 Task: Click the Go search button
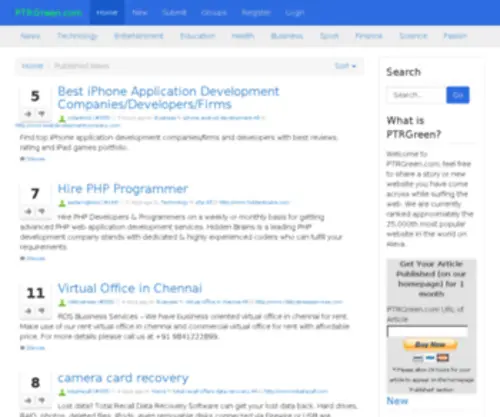(x=458, y=95)
